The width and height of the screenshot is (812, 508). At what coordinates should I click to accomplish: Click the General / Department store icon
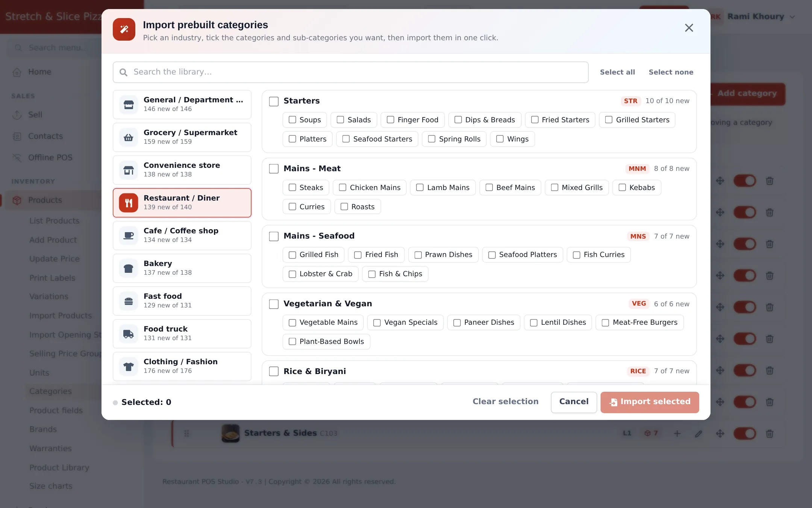(x=129, y=105)
